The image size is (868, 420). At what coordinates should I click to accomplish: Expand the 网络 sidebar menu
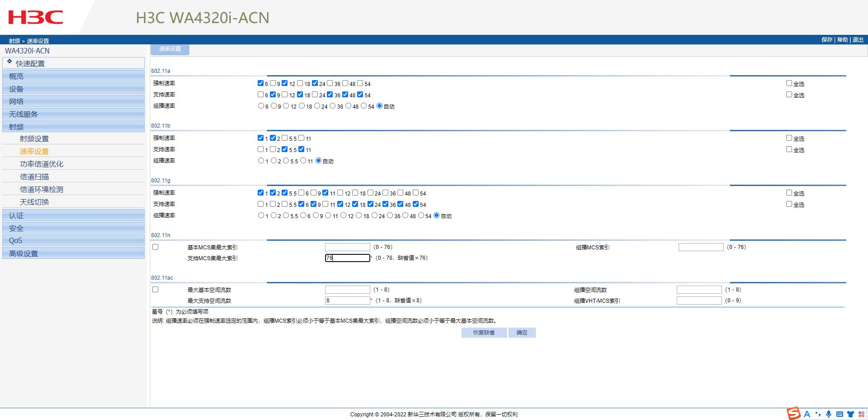(74, 101)
